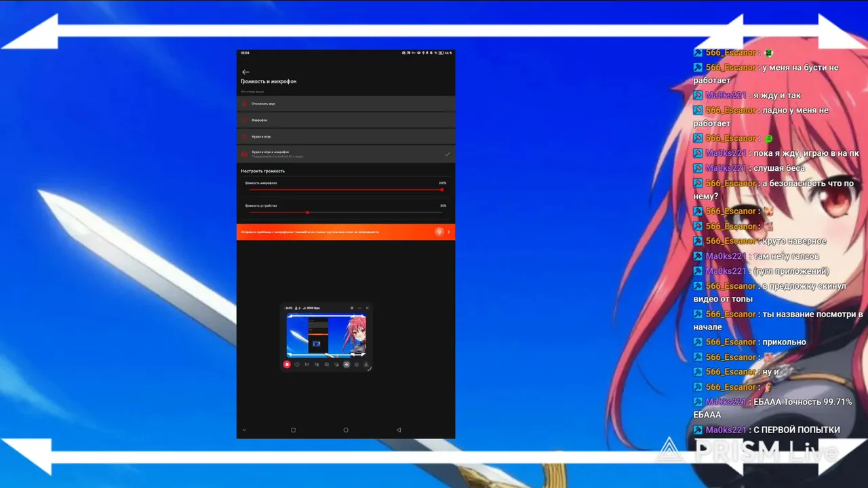Click the '30%' device volume value
Image resolution: width=868 pixels, height=488 pixels.
click(443, 205)
